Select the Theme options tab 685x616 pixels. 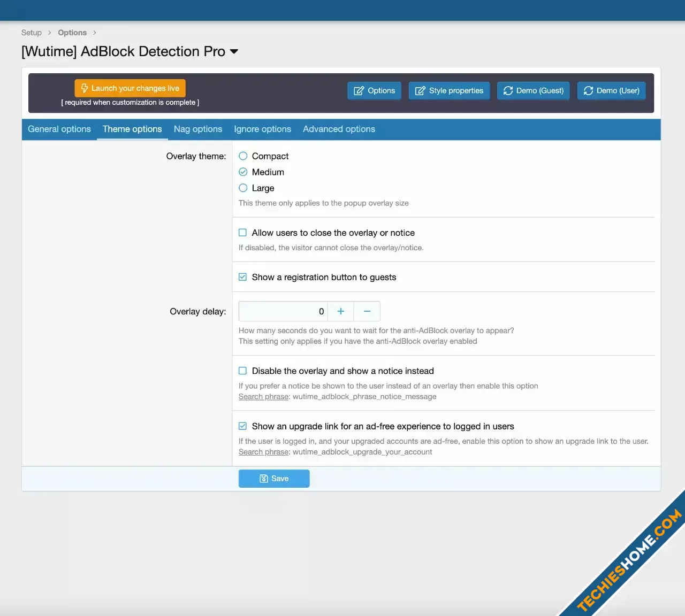pyautogui.click(x=132, y=129)
